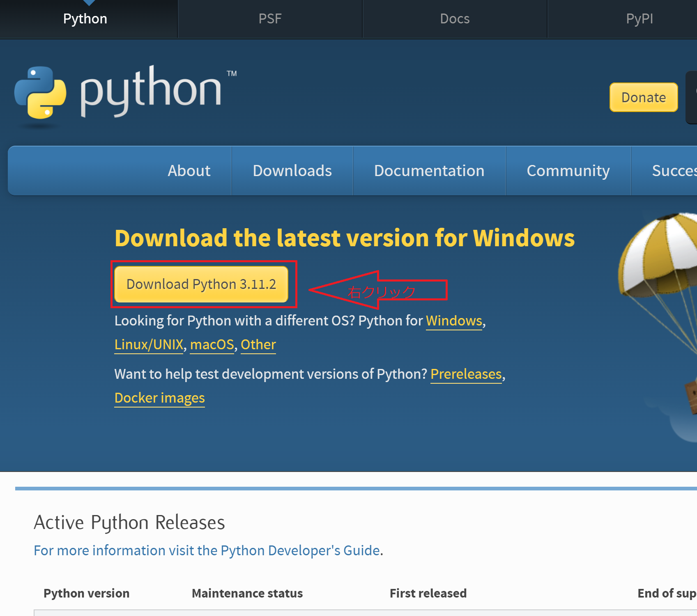Screen dimensions: 697x616
Task: Follow the Other OS link
Action: coord(258,344)
